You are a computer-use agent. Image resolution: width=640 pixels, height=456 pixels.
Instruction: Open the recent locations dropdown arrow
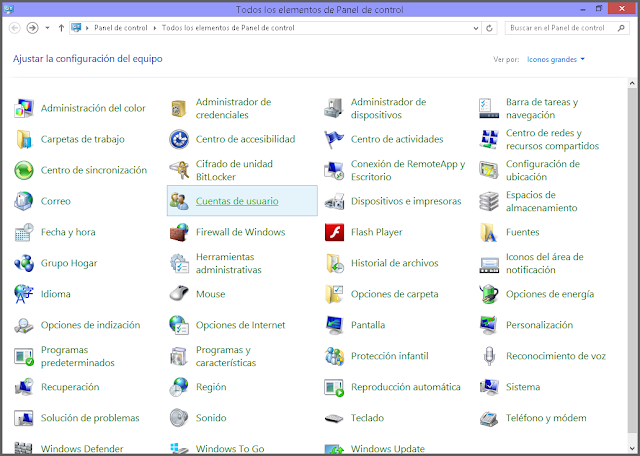(x=47, y=28)
